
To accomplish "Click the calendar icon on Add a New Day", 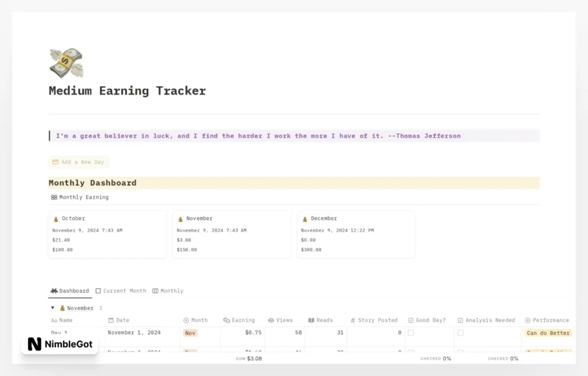I will pos(55,162).
